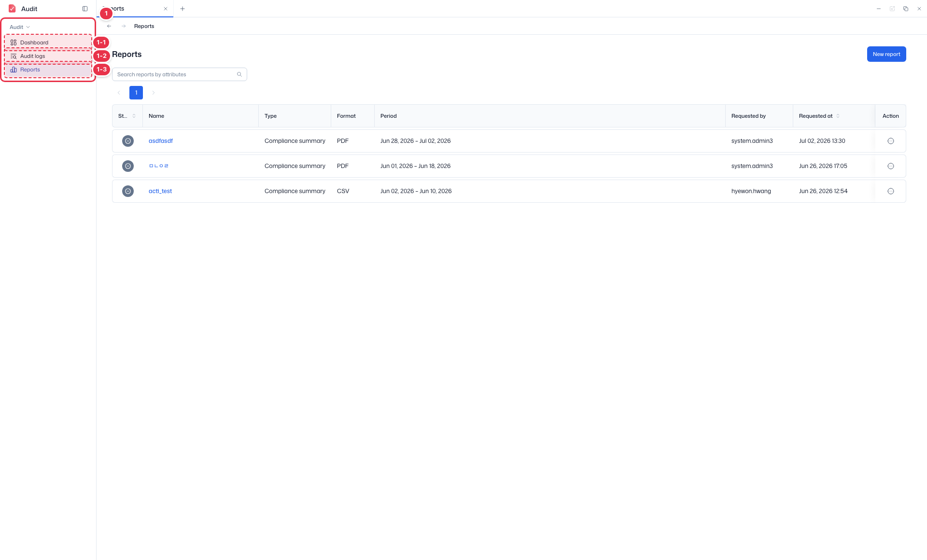The height and width of the screenshot is (560, 927).
Task: Go forward with the right arrow
Action: point(124,26)
